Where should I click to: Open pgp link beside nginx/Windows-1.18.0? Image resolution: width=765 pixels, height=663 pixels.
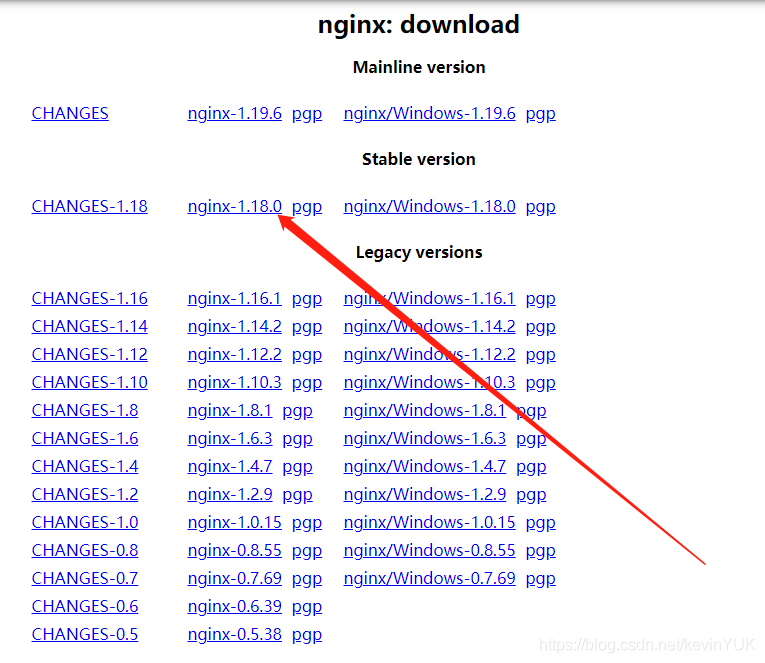(541, 207)
